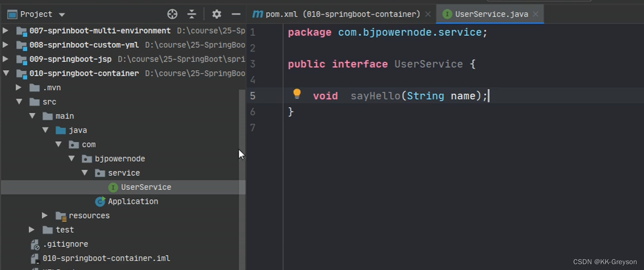644x270 pixels.
Task: Select the UserService.java editor tab
Action: [x=491, y=14]
